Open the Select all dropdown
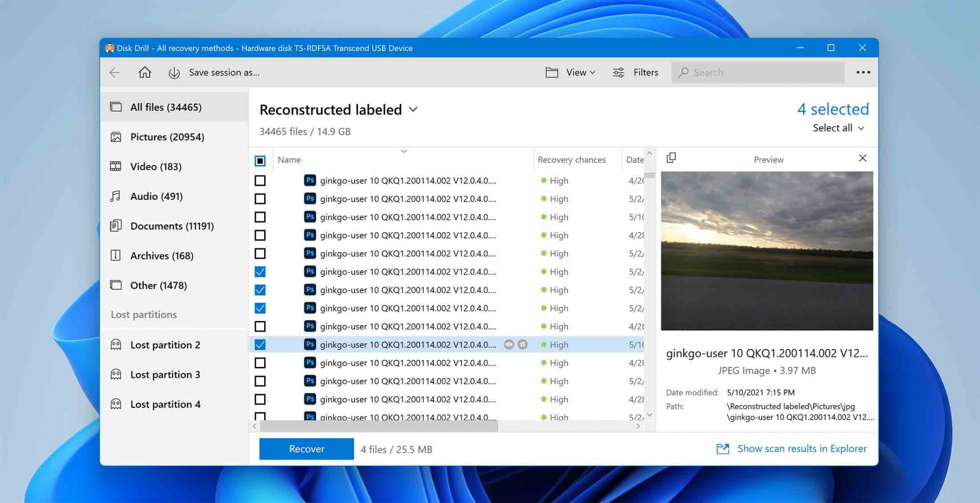 (x=838, y=128)
